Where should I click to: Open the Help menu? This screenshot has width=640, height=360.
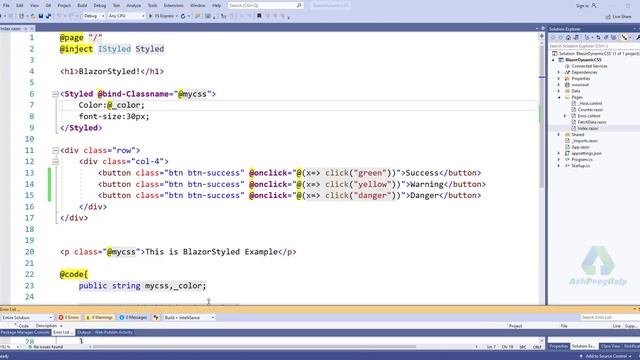(217, 6)
